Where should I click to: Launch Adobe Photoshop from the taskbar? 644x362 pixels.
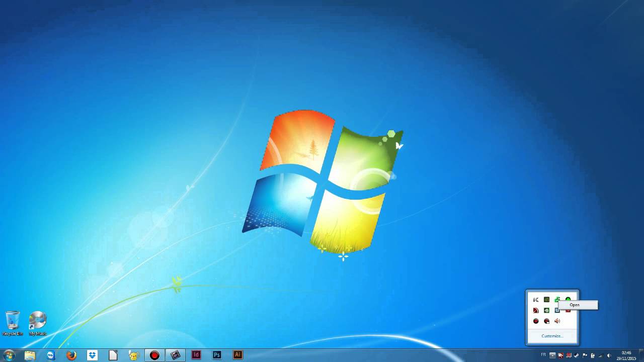217,355
